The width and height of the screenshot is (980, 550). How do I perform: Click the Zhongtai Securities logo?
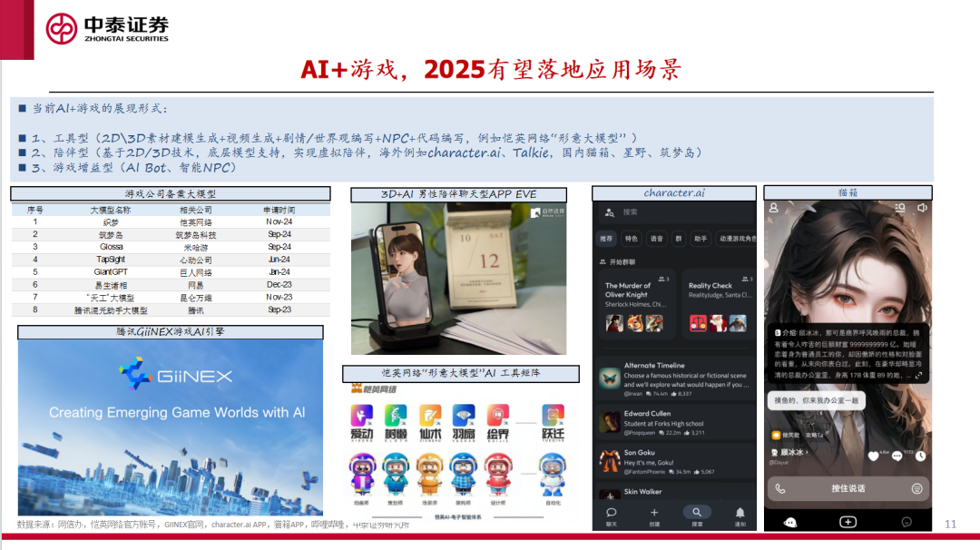(x=107, y=28)
